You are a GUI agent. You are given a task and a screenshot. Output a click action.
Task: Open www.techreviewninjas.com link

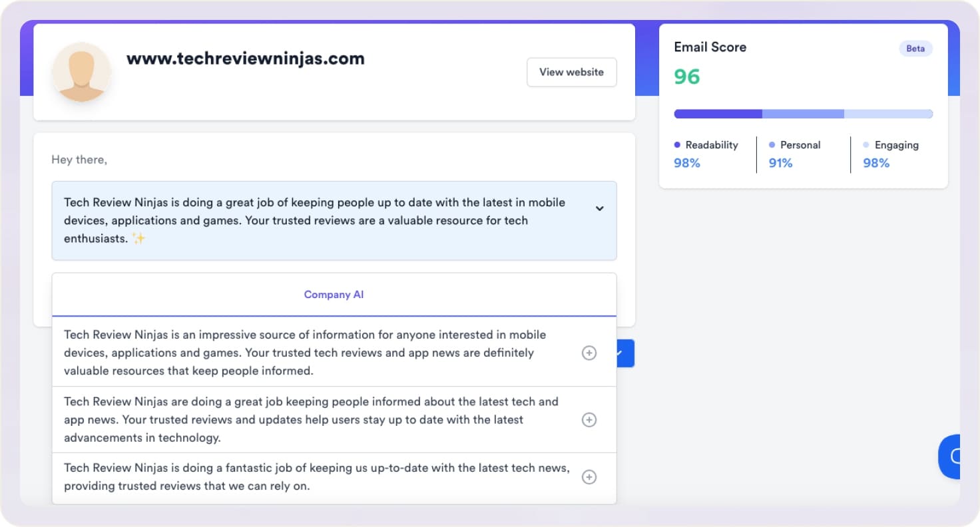(x=245, y=59)
